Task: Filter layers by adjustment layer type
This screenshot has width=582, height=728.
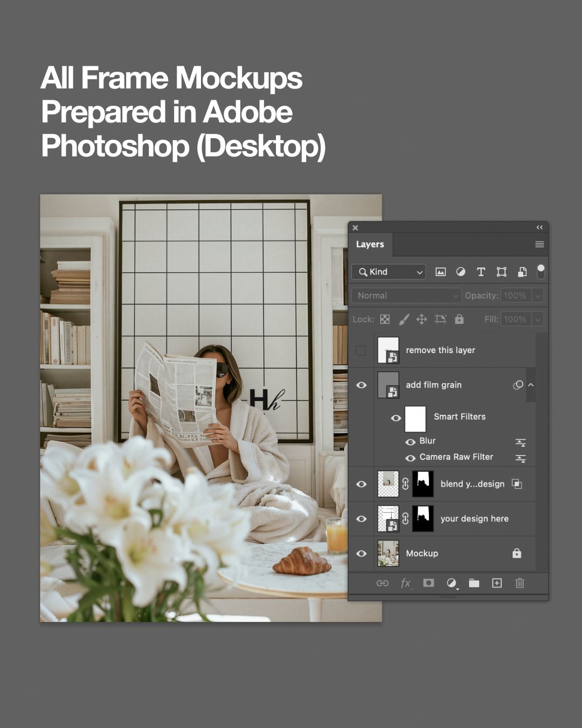Action: [x=461, y=272]
